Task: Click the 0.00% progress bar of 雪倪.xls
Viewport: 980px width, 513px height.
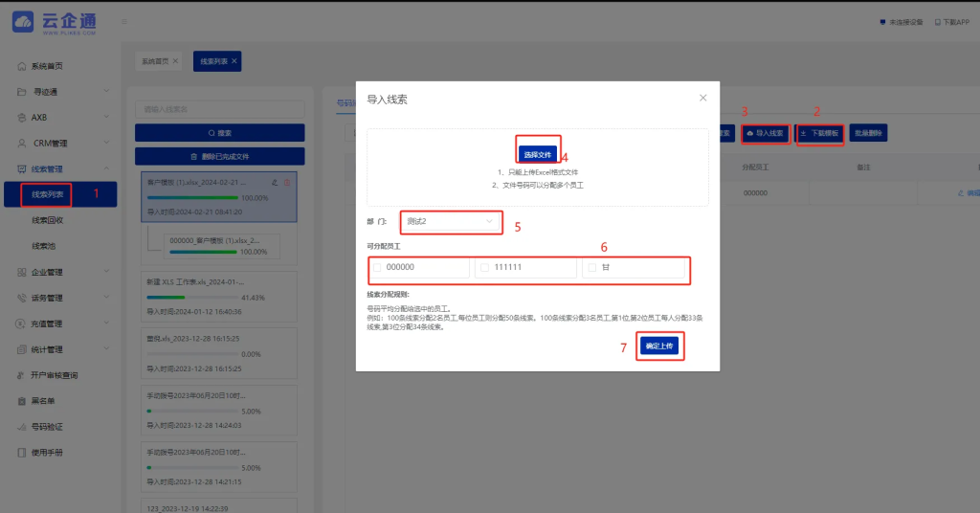Action: pyautogui.click(x=192, y=354)
